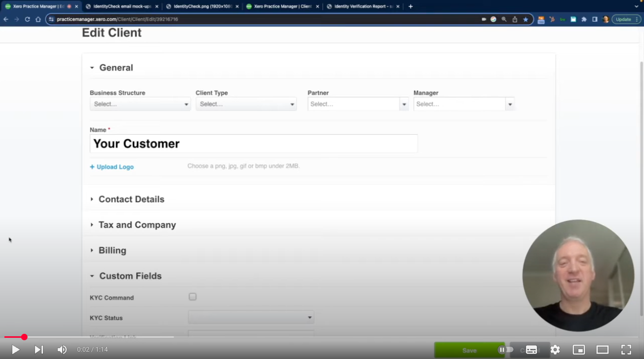Open the Business Structure dropdown

(140, 104)
